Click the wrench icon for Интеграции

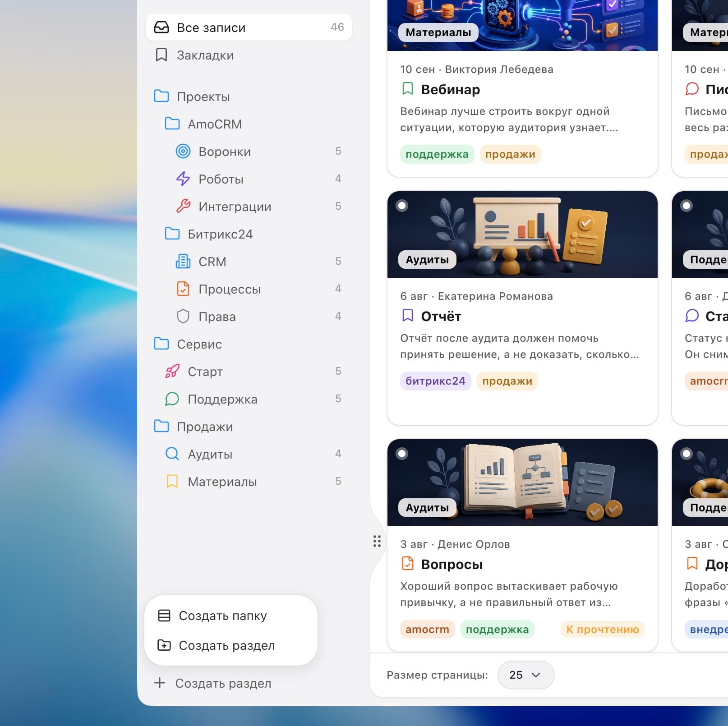[183, 206]
